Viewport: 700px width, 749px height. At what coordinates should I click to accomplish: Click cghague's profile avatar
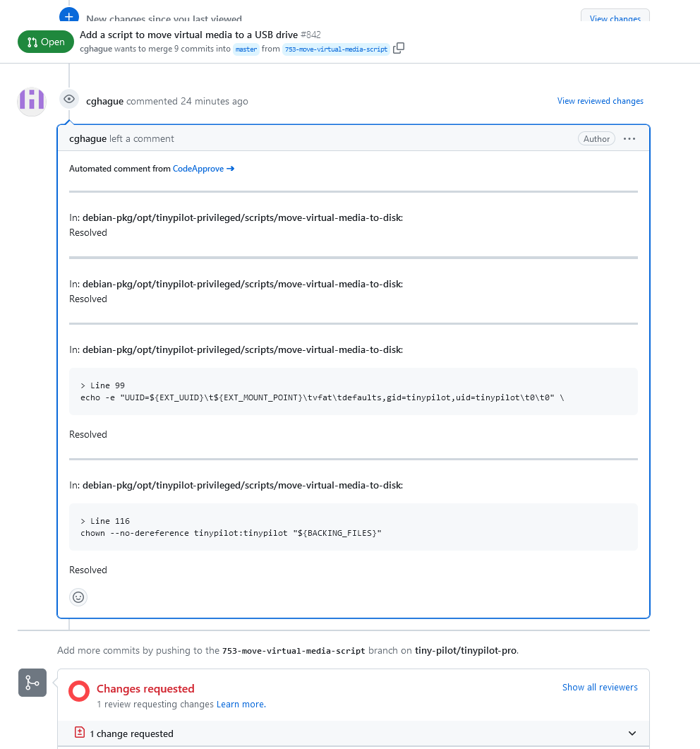(31, 101)
